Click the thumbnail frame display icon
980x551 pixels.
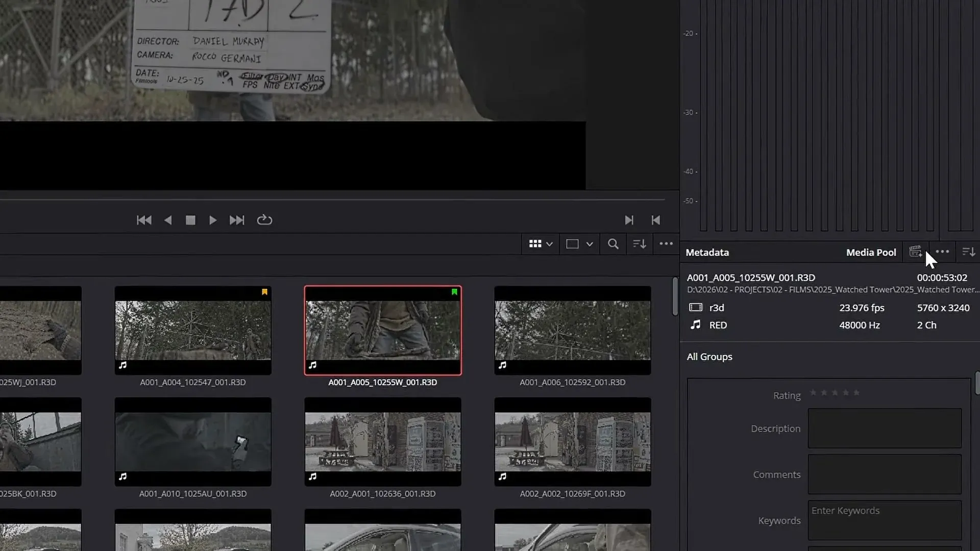coord(572,244)
